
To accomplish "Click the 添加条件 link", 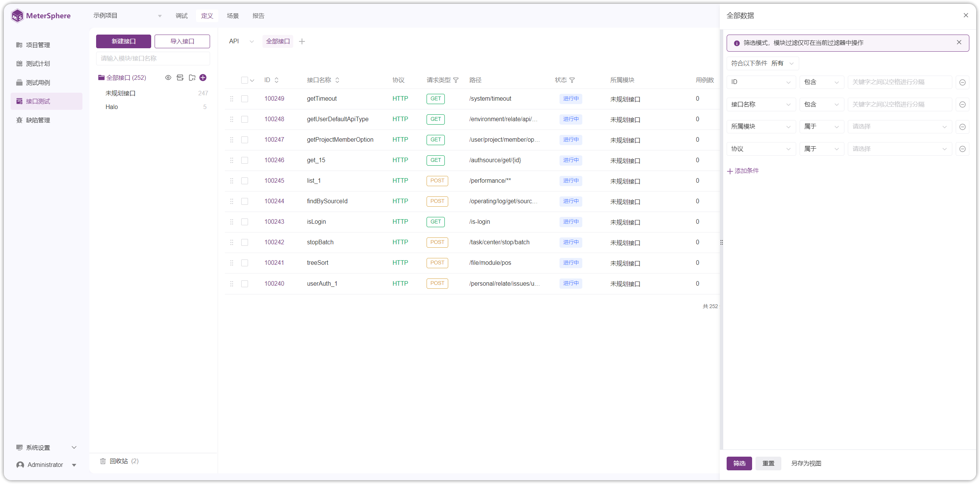I will click(x=743, y=171).
